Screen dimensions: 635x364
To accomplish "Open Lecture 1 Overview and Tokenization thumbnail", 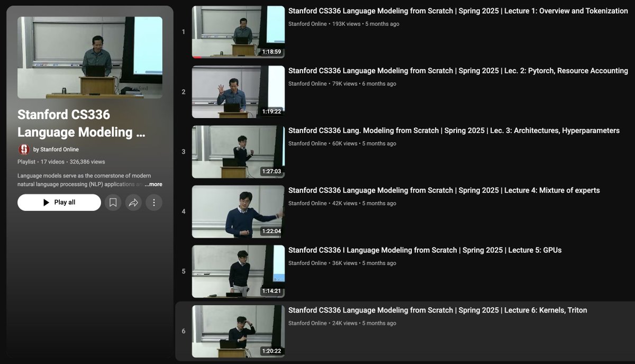I will tap(238, 32).
